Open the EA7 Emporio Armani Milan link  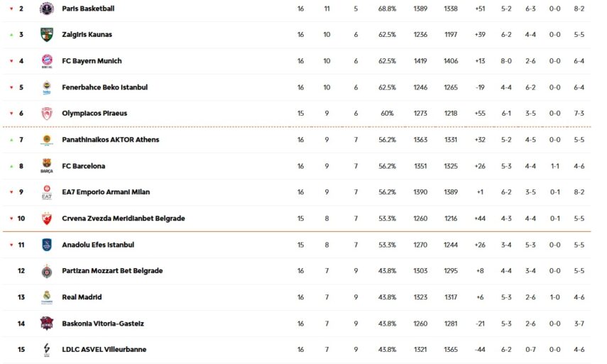(106, 192)
